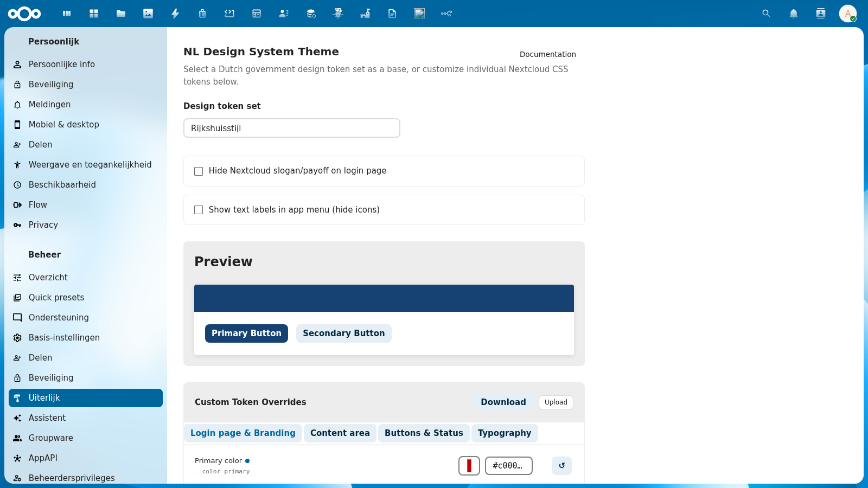The width and height of the screenshot is (868, 488).
Task: Open the Ondersteuning section
Action: [x=86, y=318]
